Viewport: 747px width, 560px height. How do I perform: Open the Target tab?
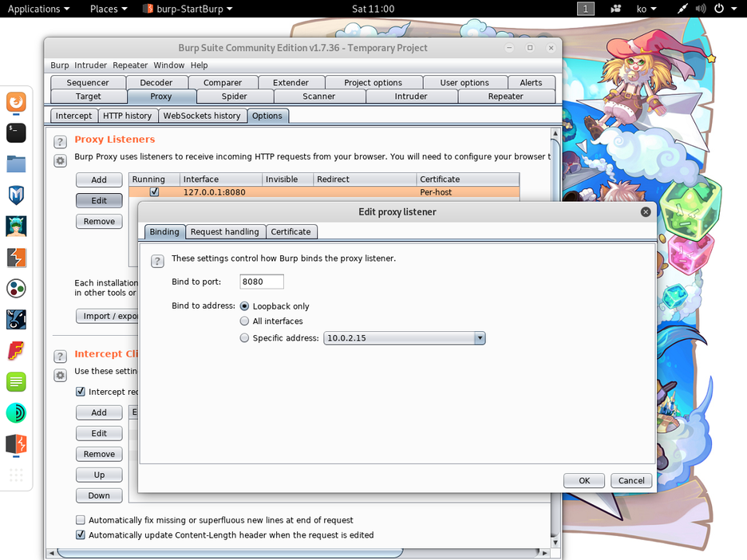coord(88,97)
